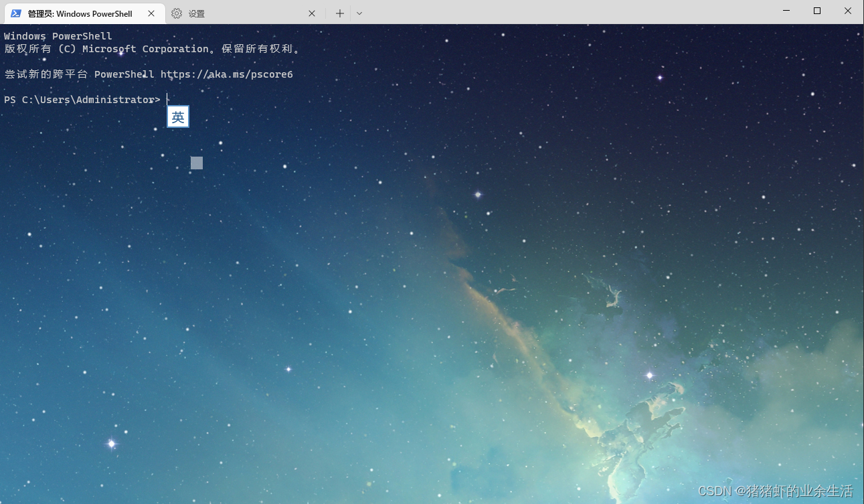Image resolution: width=864 pixels, height=504 pixels.
Task: Click the PowerShell icon on first tab
Action: (x=16, y=13)
